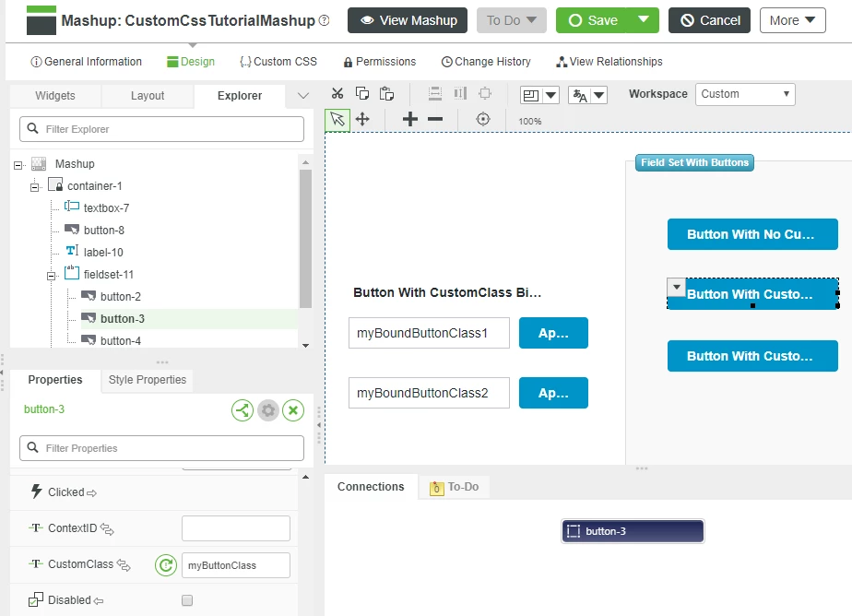Click the Filter Properties search field
The height and width of the screenshot is (616, 852).
click(x=162, y=448)
